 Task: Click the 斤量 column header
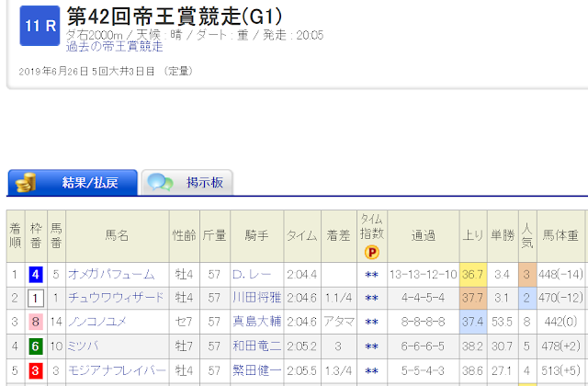pos(214,235)
